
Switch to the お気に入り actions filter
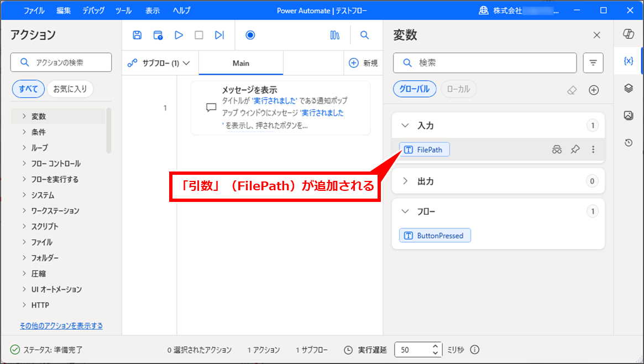70,89
